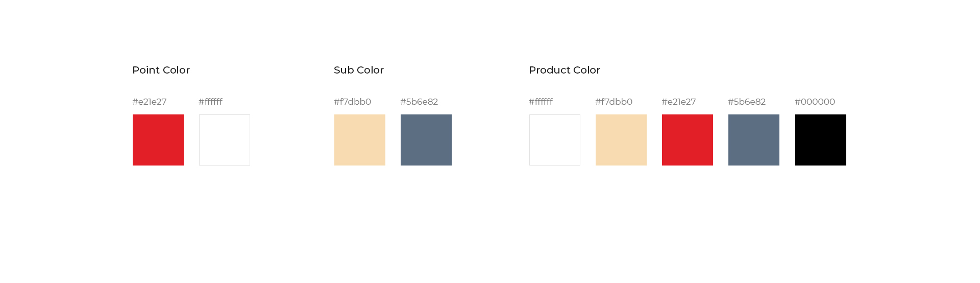The image size is (980, 283).
Task: Choose the slate blue swatch in Product Color
Action: [754, 140]
